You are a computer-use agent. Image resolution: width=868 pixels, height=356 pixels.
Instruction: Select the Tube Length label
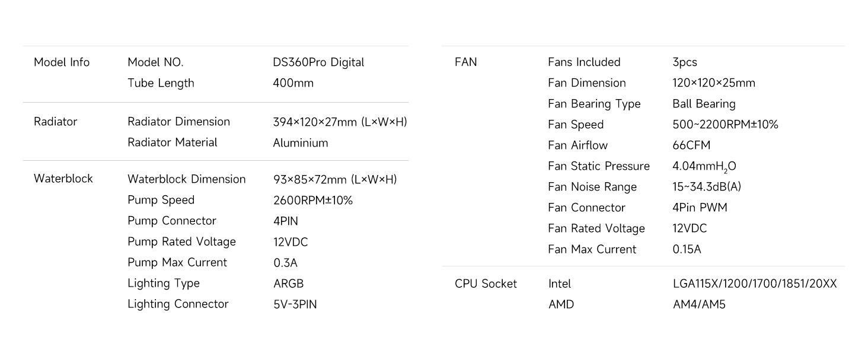point(161,83)
